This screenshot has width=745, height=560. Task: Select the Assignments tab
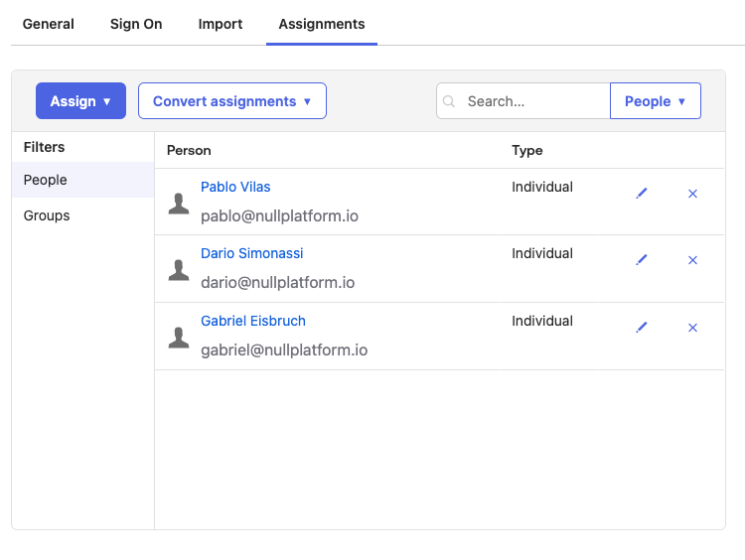322,24
